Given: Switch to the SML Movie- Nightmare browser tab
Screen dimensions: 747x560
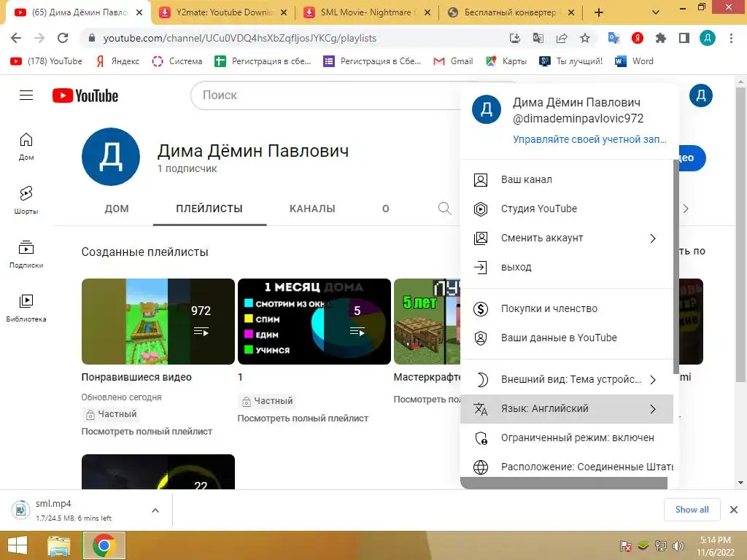Looking at the screenshot, I should click(366, 13).
